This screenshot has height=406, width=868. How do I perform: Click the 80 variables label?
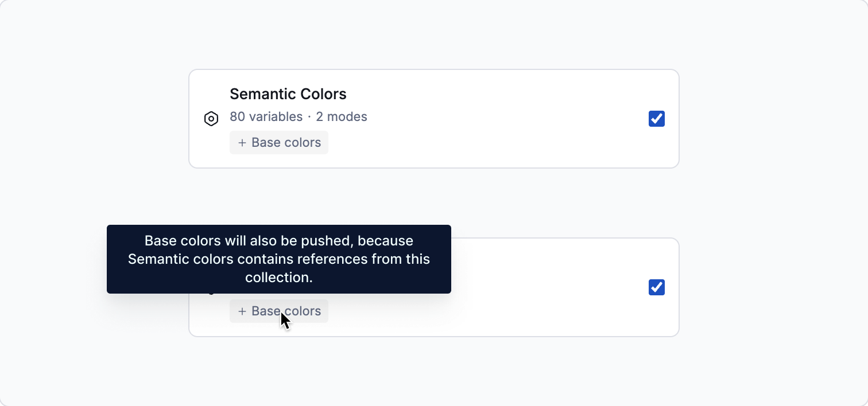click(266, 116)
